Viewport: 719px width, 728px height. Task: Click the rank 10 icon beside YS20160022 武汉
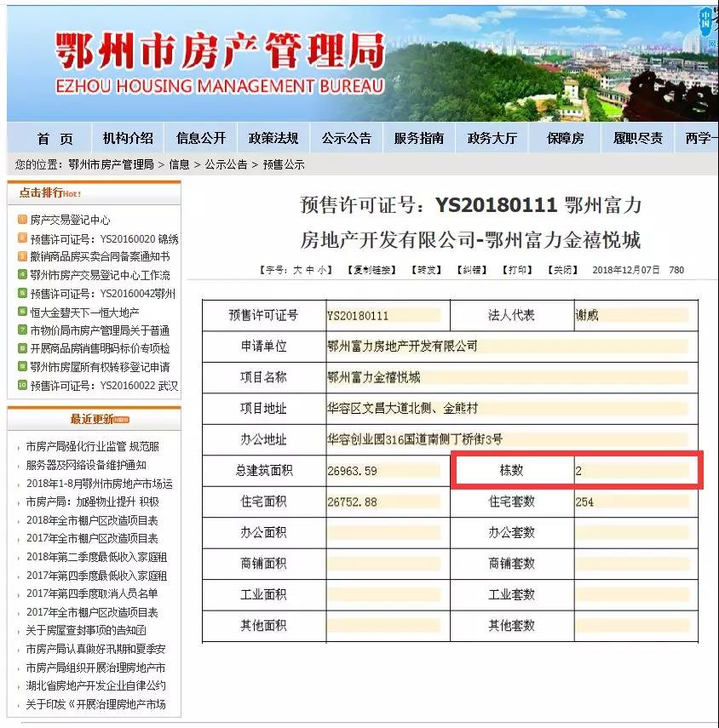(x=22, y=386)
